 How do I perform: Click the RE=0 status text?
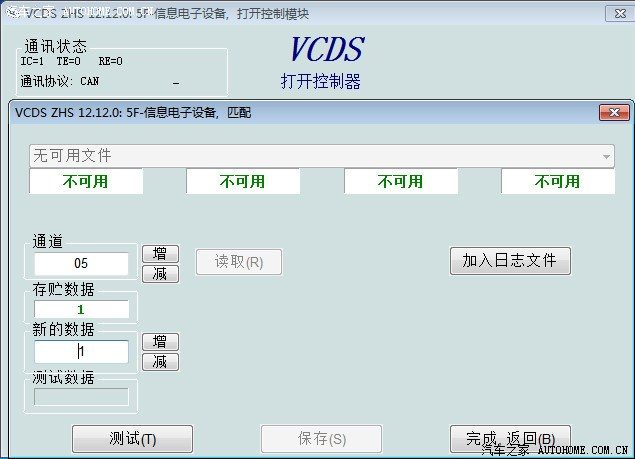click(111, 61)
